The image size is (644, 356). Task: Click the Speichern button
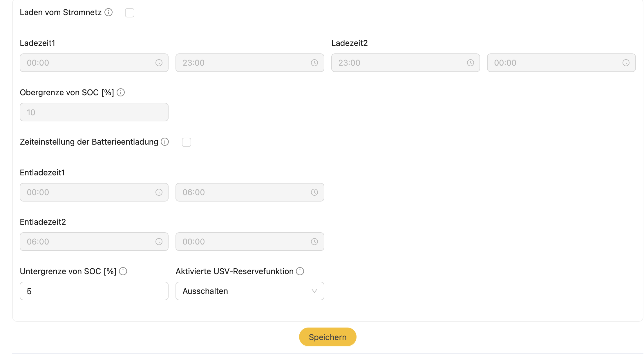(328, 337)
